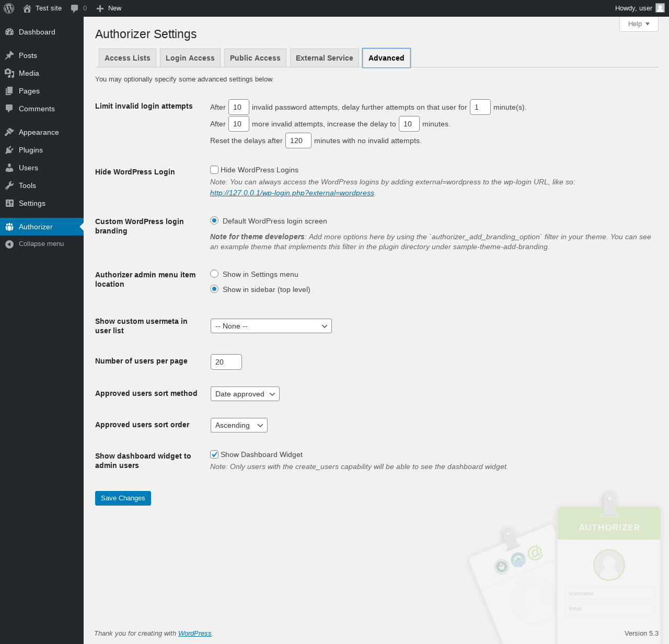Open the Plugins menu item

(x=42, y=150)
